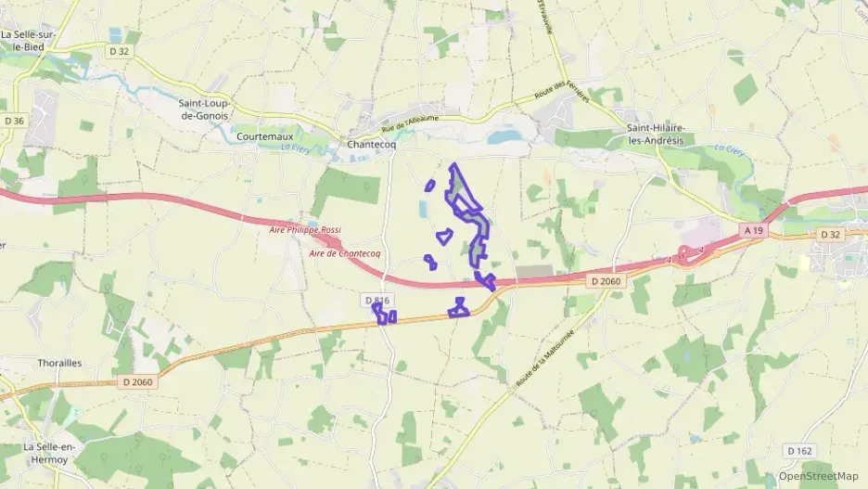Click the OpenStreetMap attribution link
The height and width of the screenshot is (489, 868).
pos(818,476)
